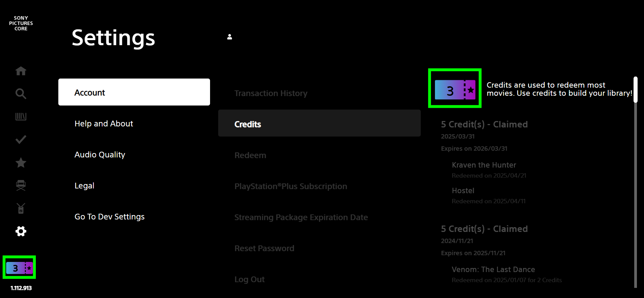644x298 pixels.
Task: Click the user profile icon beside Settings
Action: point(230,37)
